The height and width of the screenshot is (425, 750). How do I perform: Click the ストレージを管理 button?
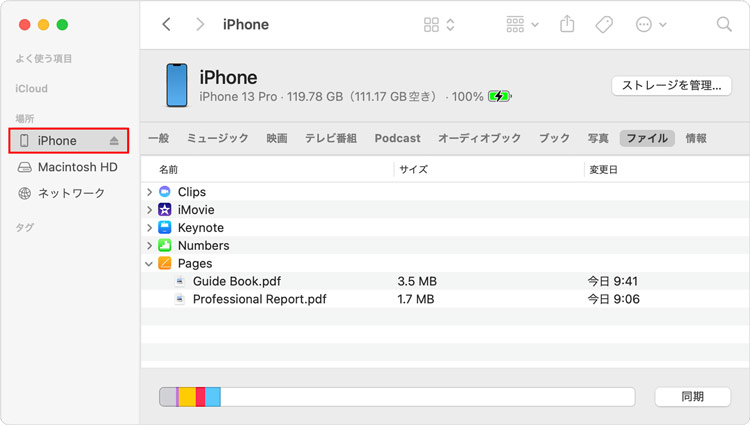click(671, 86)
